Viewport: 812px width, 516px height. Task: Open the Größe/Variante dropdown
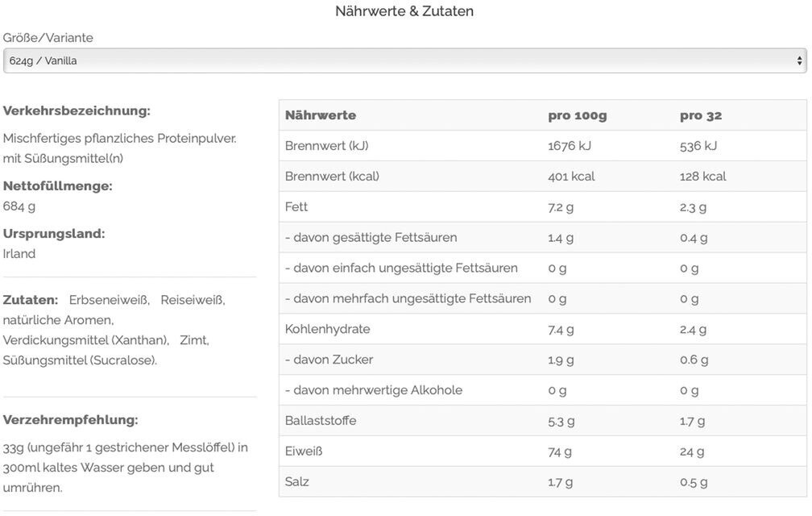click(405, 60)
